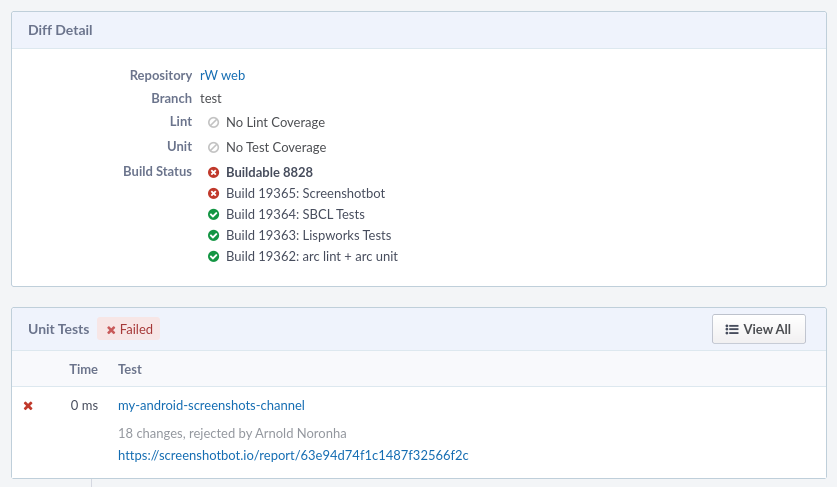837x487 pixels.
Task: Open Build 19362: arc lint + arc unit
Action: 311,256
